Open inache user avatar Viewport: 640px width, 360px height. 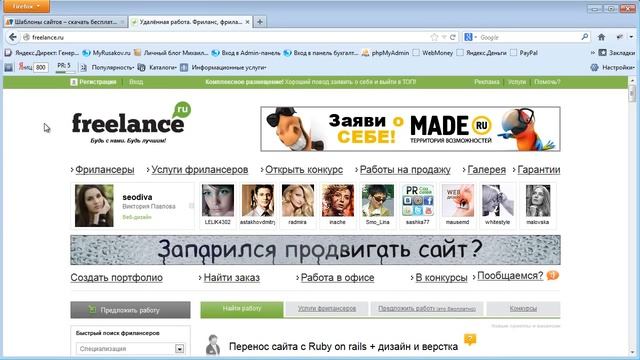[x=338, y=200]
